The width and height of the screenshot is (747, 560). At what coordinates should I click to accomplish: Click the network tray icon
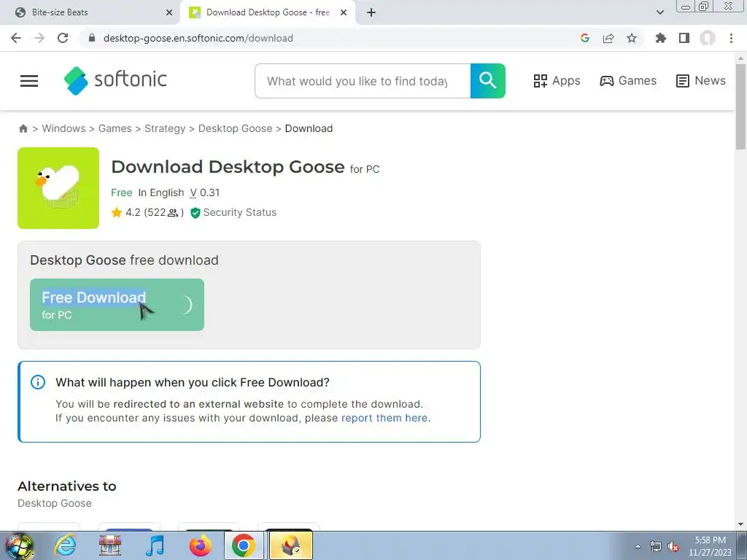(x=656, y=547)
